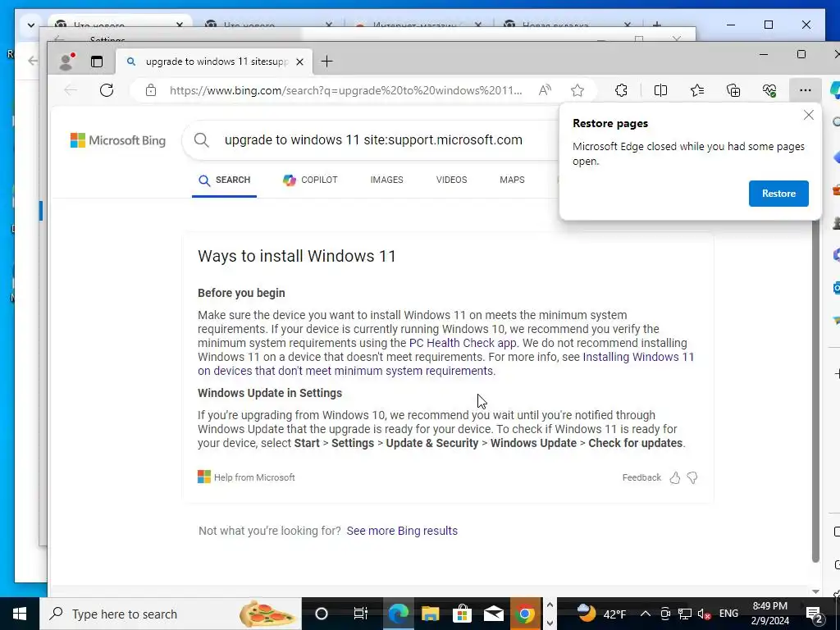Open Mail app from taskbar
840x630 pixels.
click(493, 614)
